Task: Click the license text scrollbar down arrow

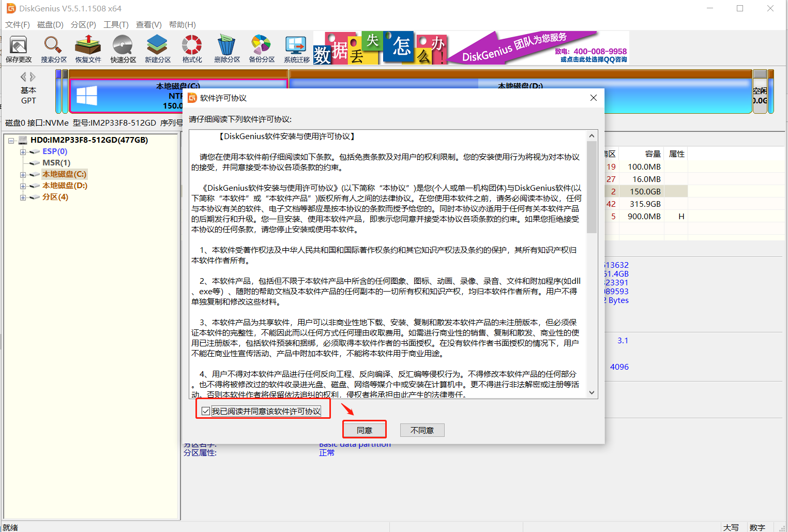Action: 592,393
